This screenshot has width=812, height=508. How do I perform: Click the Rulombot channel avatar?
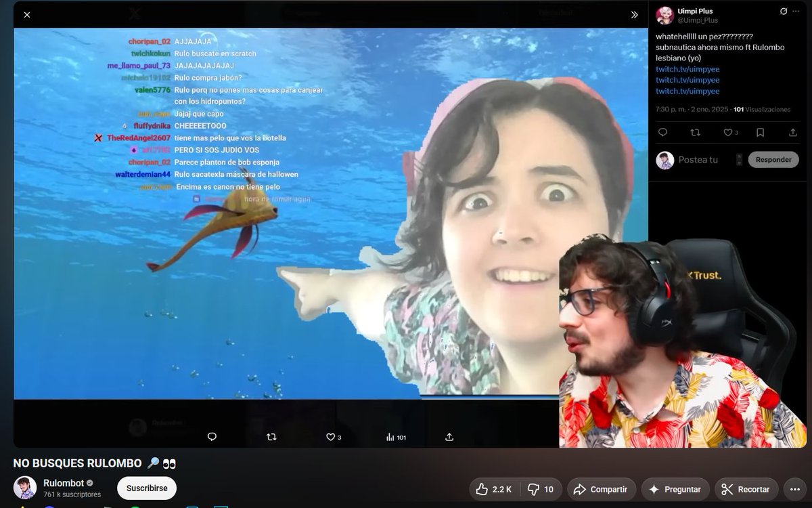(x=25, y=488)
